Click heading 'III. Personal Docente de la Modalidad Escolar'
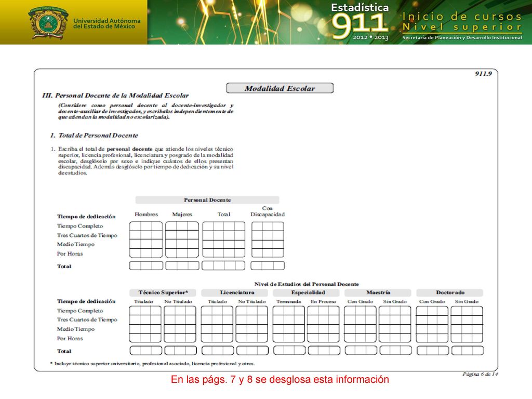The width and height of the screenshot is (532, 399). pos(115,96)
